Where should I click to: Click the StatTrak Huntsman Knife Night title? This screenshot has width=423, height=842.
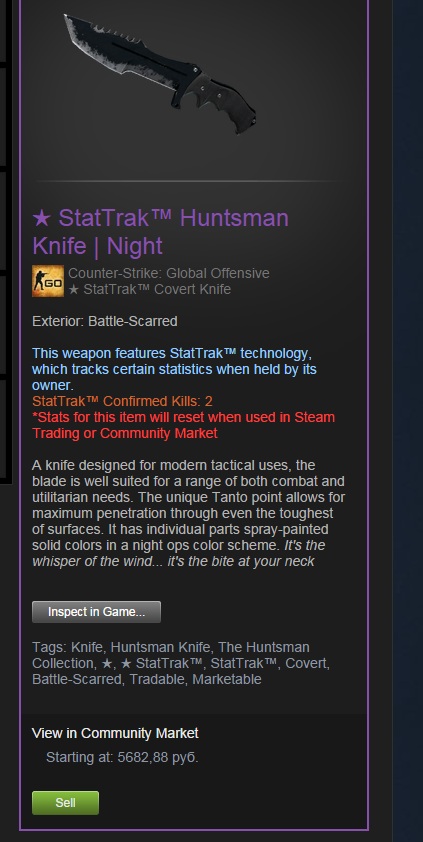pyautogui.click(x=161, y=232)
